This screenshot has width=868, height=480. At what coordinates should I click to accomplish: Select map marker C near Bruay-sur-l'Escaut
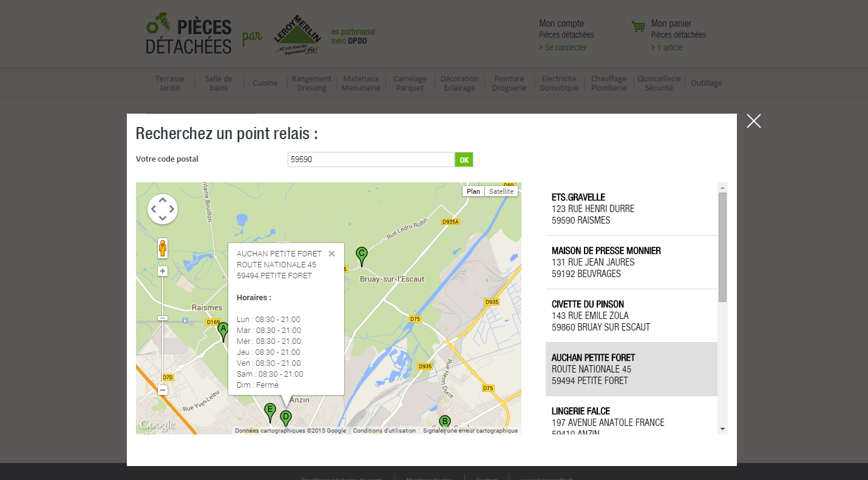[x=362, y=256]
